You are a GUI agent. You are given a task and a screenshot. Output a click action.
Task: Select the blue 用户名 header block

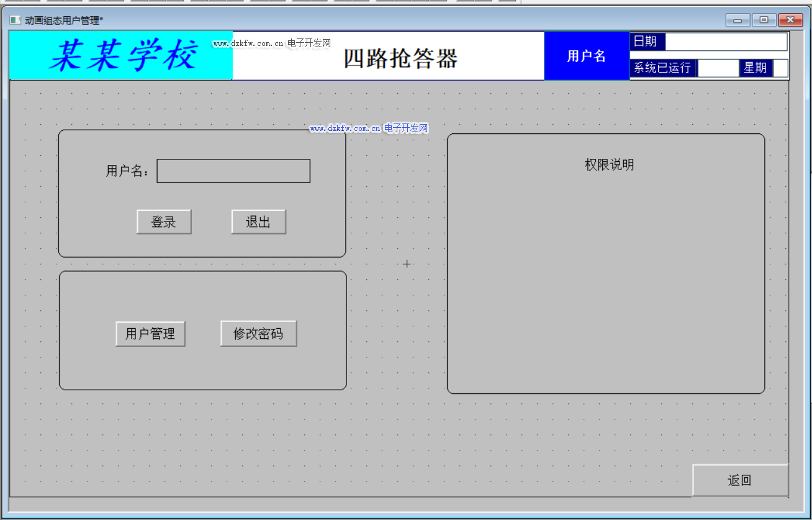click(587, 56)
